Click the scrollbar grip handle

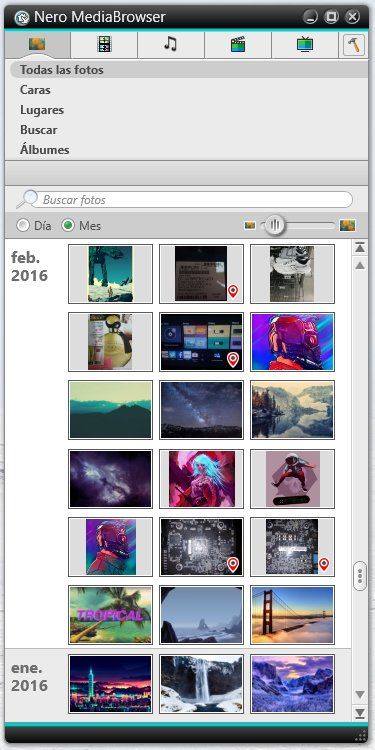pos(360,576)
